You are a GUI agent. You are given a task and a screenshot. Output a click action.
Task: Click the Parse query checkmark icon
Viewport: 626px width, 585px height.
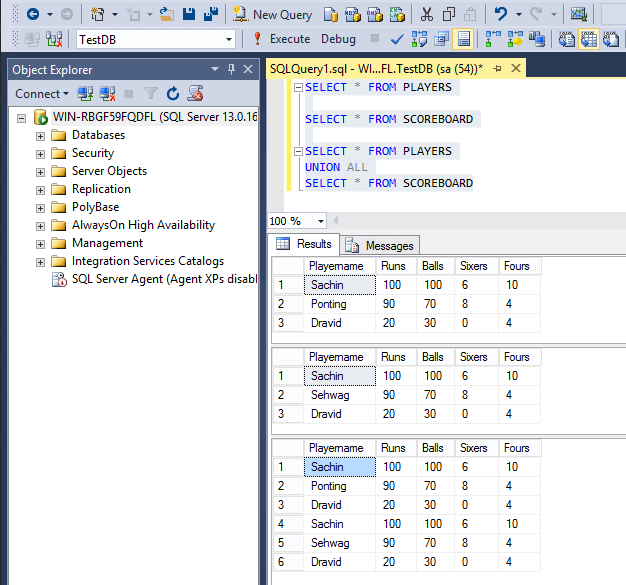pyautogui.click(x=397, y=39)
